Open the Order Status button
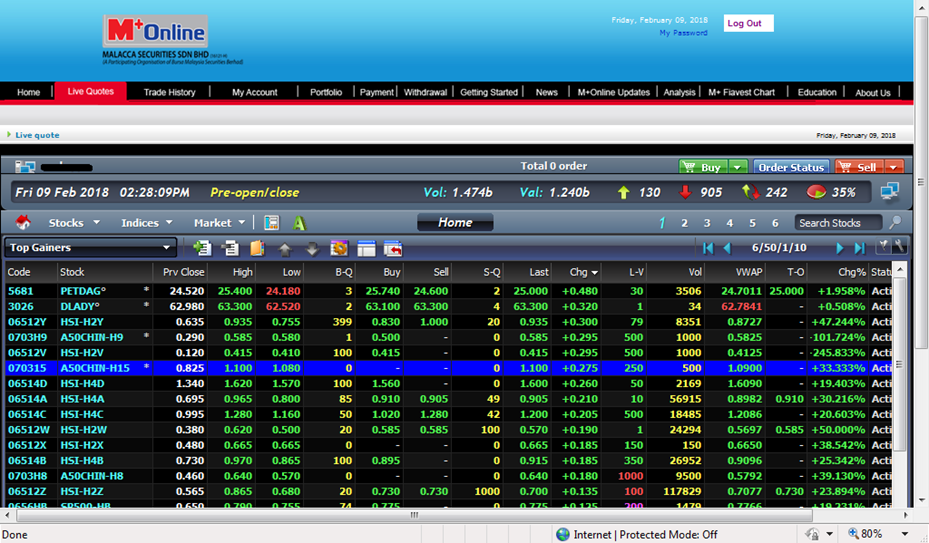929x543 pixels. point(791,167)
